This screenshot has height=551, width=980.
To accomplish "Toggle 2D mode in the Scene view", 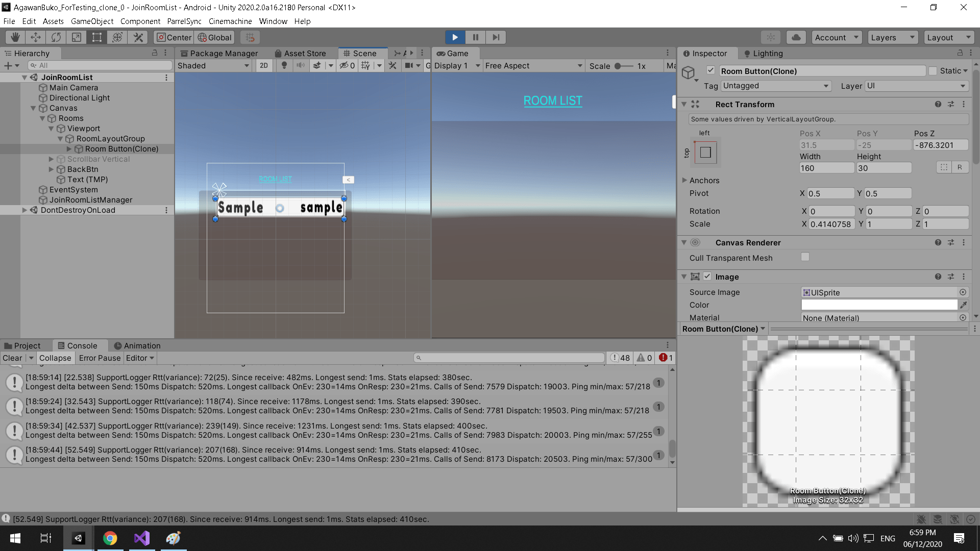I will [264, 65].
